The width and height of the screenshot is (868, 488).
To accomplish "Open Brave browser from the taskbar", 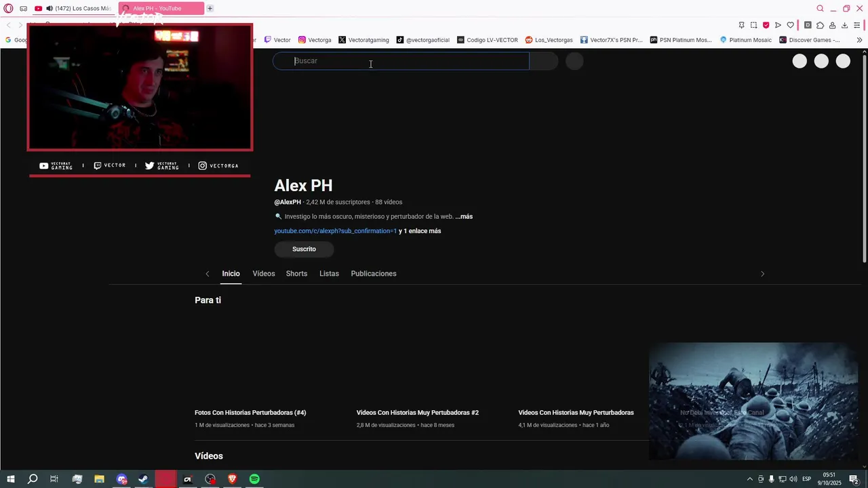I will tap(232, 479).
